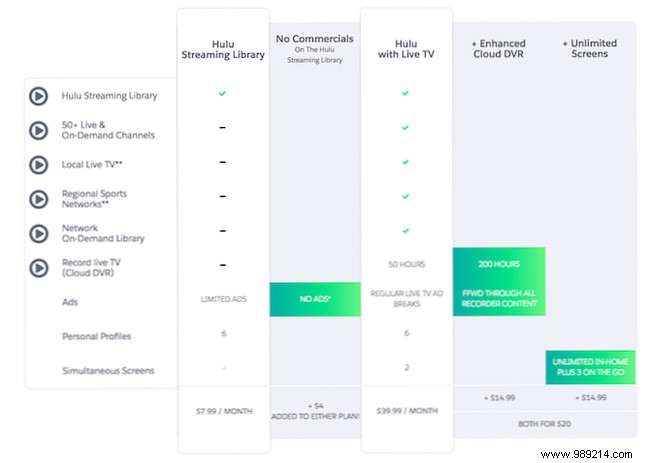647x463 pixels.
Task: Click play icon beside 50+ Live & On-Demand Channels
Action: (39, 131)
